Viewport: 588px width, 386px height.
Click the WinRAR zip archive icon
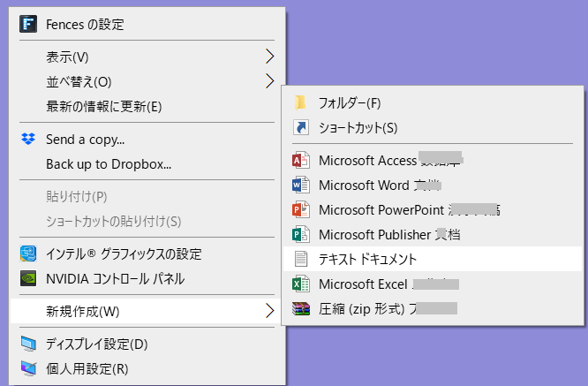(x=301, y=309)
